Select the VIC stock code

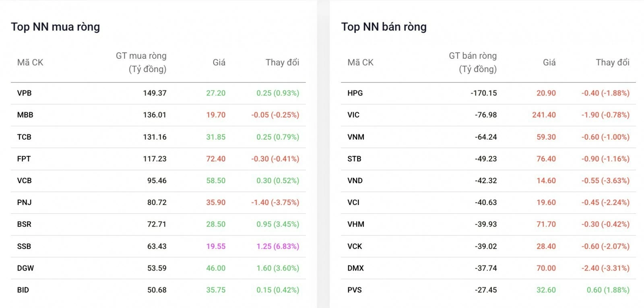pyautogui.click(x=353, y=115)
